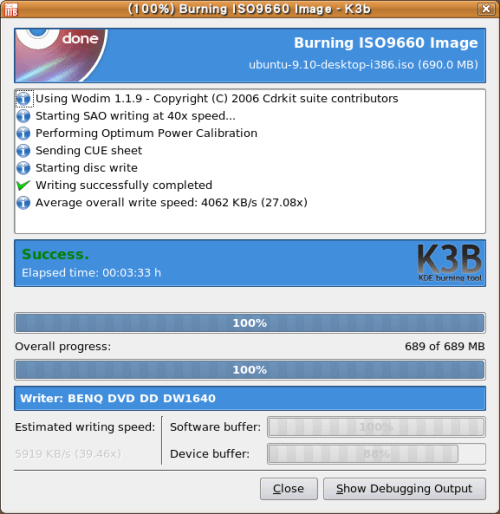The height and width of the screenshot is (514, 500).
Task: Click the Writer: BENQ DVD DD DW1640 header
Action: (x=250, y=398)
